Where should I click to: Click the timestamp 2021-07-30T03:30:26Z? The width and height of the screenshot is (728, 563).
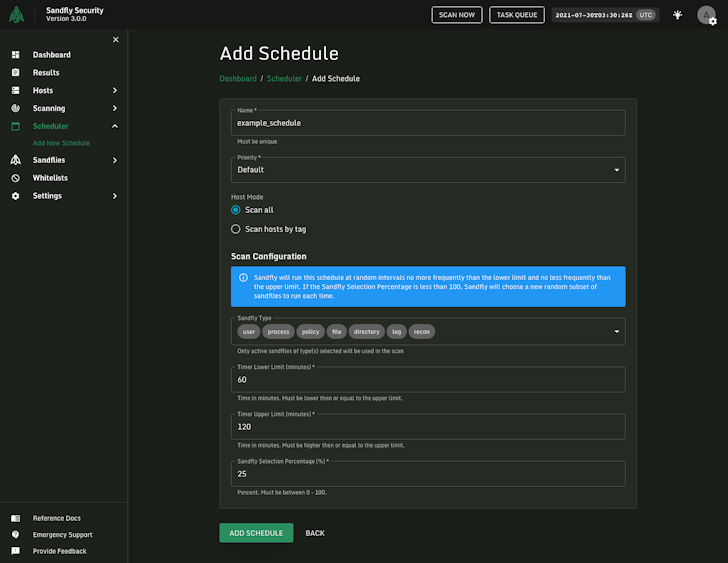click(x=593, y=15)
